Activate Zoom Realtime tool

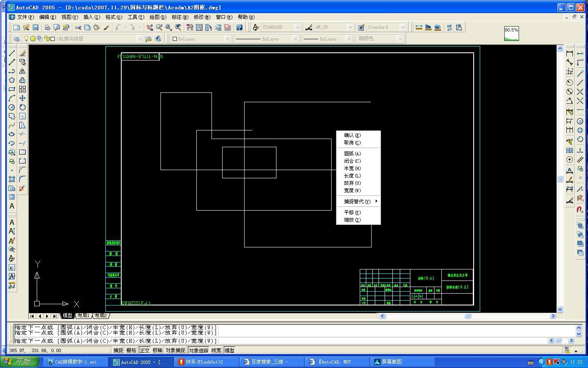(159, 27)
